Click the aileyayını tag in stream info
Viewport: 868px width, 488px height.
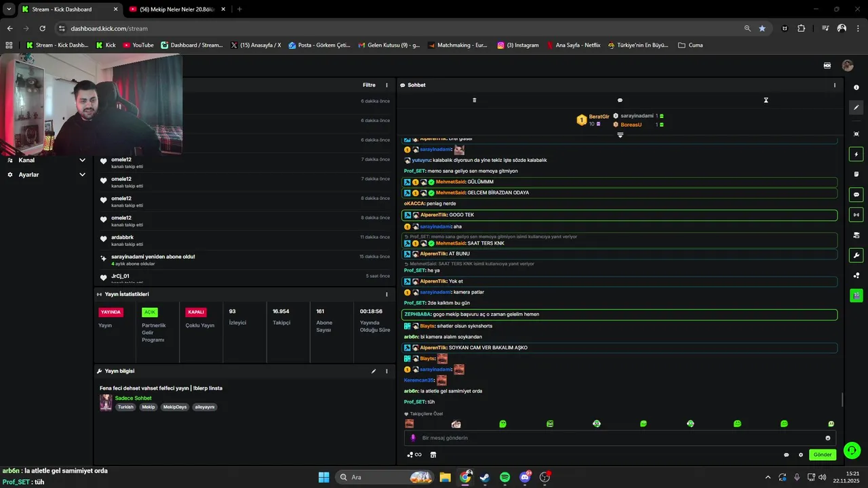(205, 407)
